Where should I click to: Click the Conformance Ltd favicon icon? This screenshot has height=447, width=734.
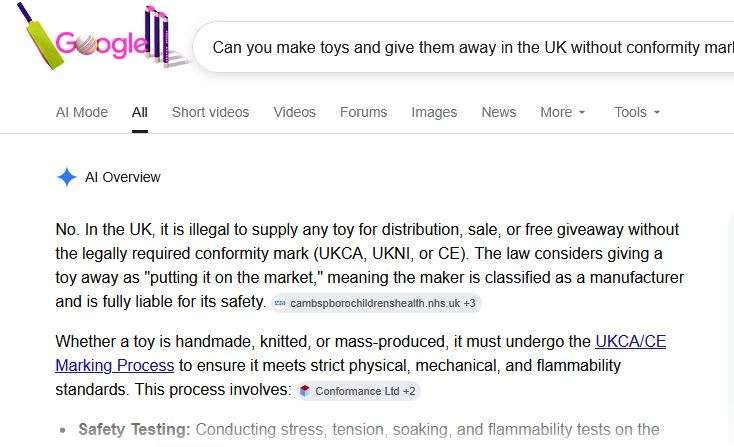pyautogui.click(x=305, y=391)
